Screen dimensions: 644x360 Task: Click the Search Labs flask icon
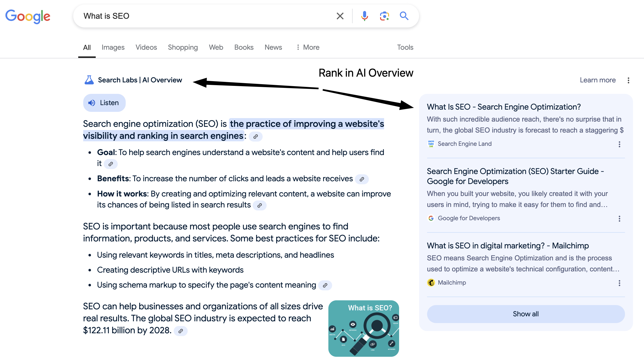89,80
